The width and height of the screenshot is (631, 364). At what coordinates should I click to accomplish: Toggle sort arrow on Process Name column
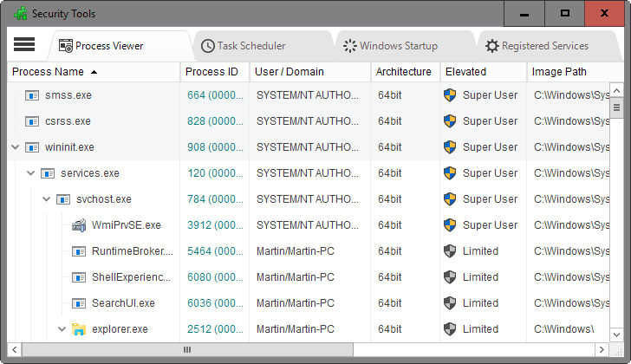click(94, 72)
